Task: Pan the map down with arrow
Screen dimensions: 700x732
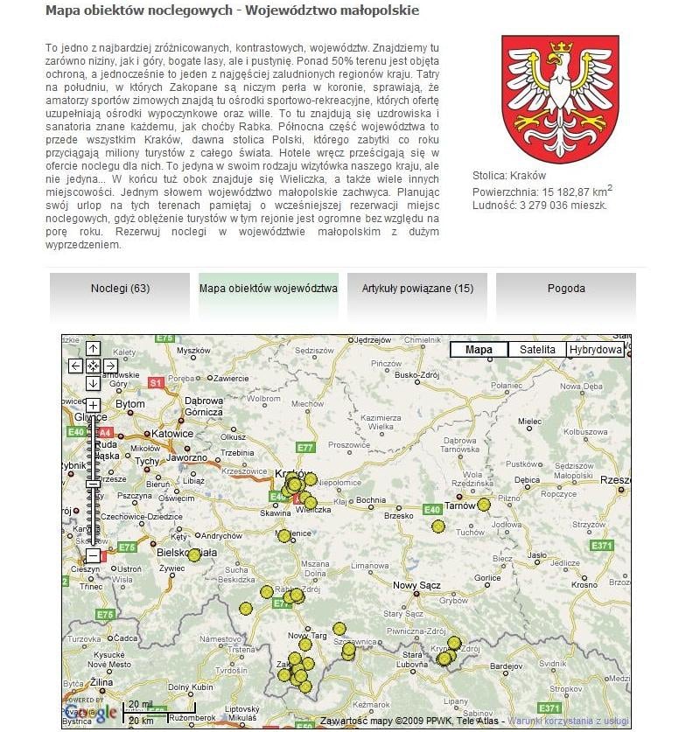Action: (x=93, y=383)
